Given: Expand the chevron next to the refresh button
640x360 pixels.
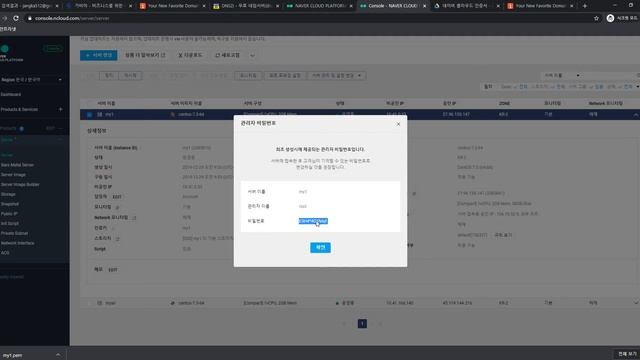Looking at the screenshot, I should 252,56.
